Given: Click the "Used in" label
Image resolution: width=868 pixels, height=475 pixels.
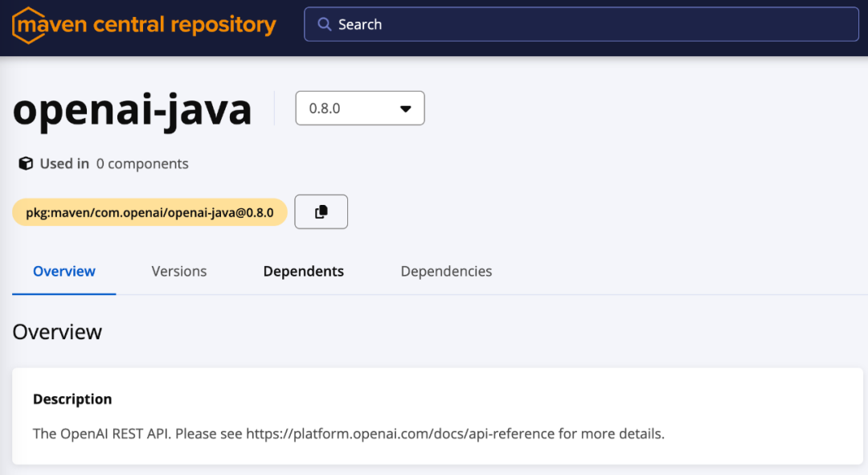Looking at the screenshot, I should [64, 164].
